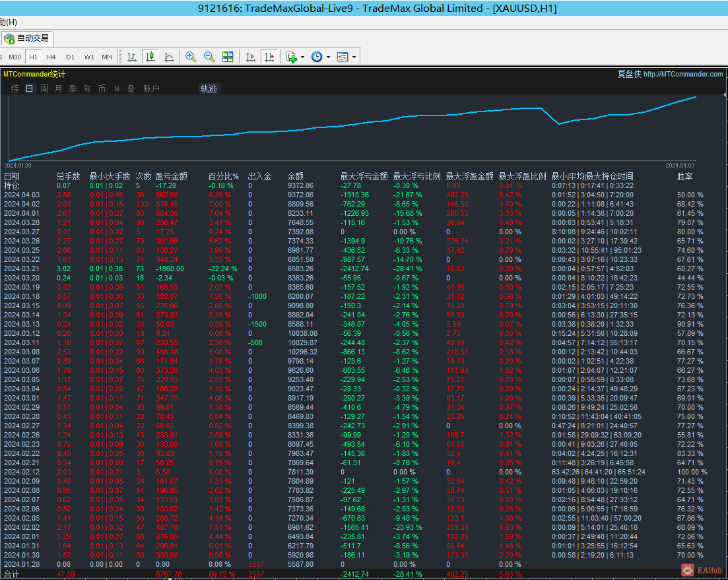Expand the clock periods dropdown arrow

coord(328,57)
